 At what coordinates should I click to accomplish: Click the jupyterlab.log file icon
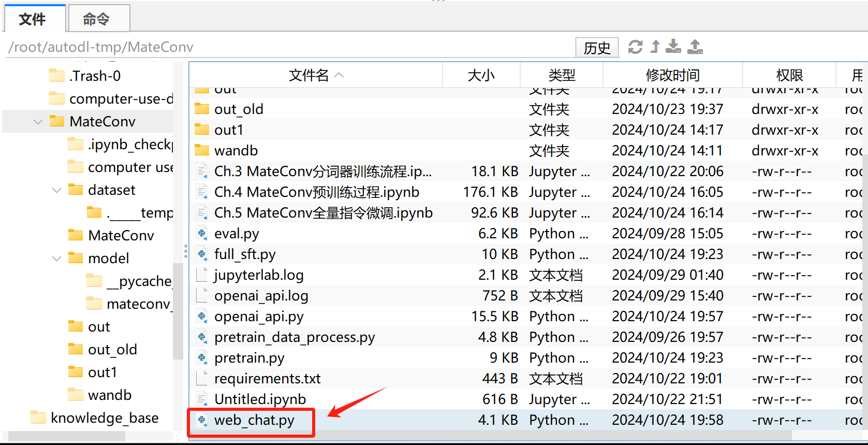[202, 275]
